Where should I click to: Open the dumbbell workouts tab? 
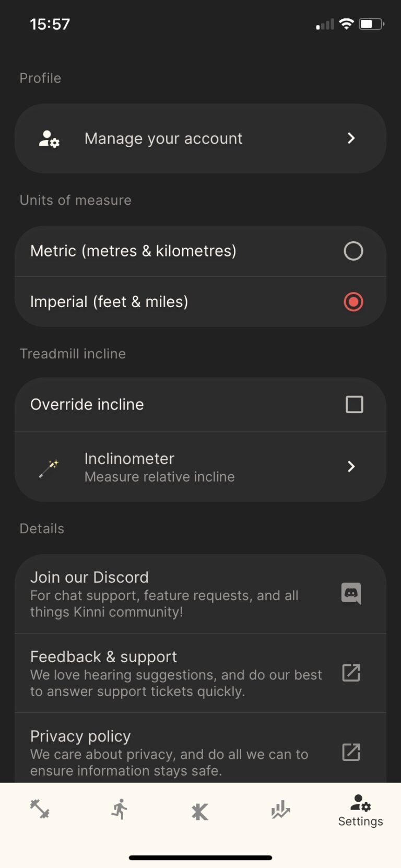40,809
